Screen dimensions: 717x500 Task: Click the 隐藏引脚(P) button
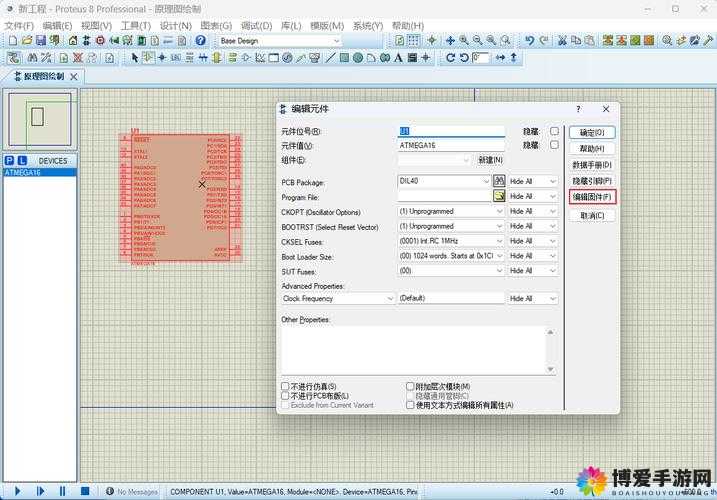[592, 181]
